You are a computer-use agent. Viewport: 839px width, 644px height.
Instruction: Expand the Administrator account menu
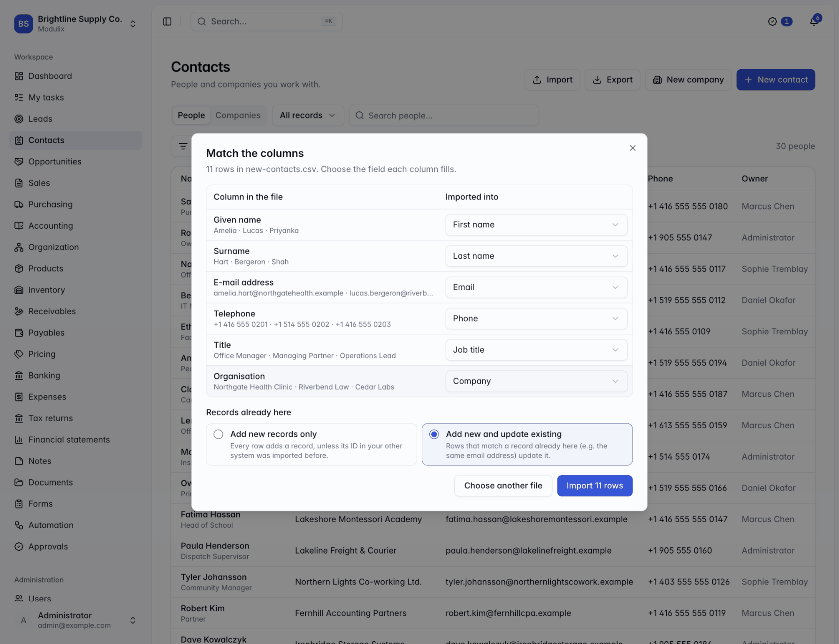tap(76, 620)
